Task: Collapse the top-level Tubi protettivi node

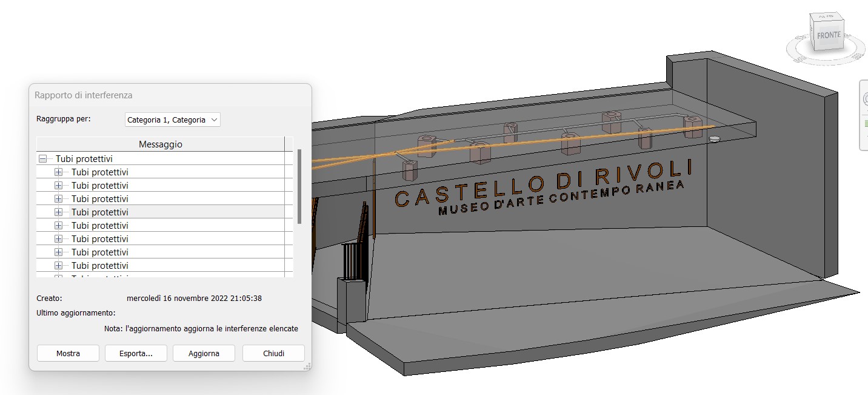Action: (x=43, y=159)
